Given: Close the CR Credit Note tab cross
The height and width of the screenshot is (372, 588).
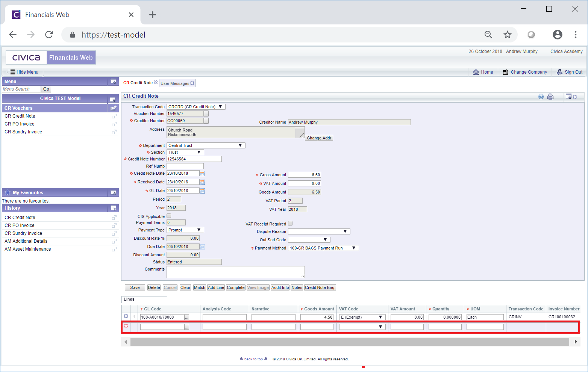Looking at the screenshot, I should coord(156,82).
